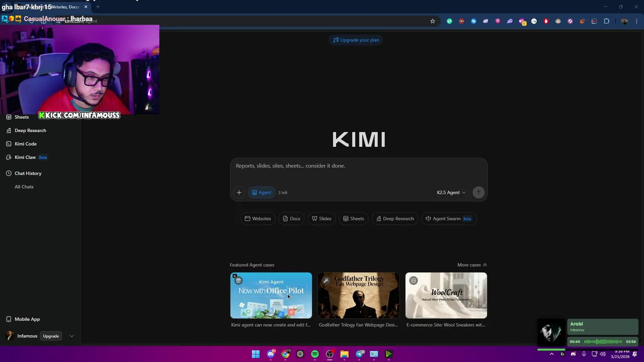Open browser Extensions puzzle icon

pyautogui.click(x=606, y=21)
